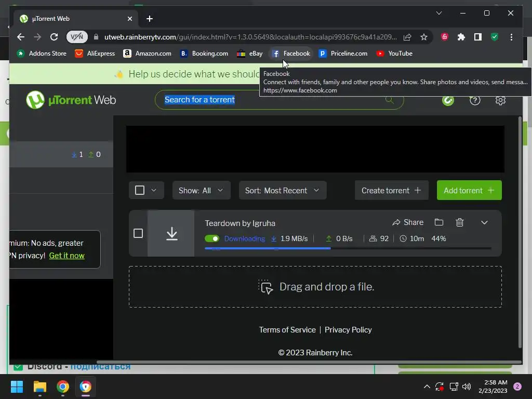Delete Teardown torrent with trash icon

460,222
